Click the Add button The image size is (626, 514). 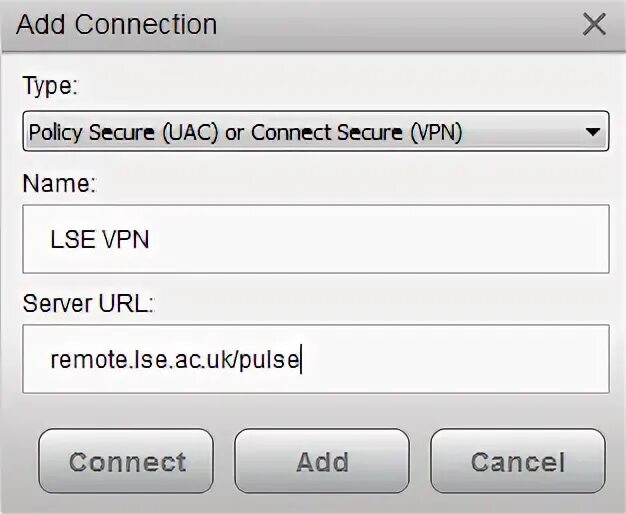(322, 461)
